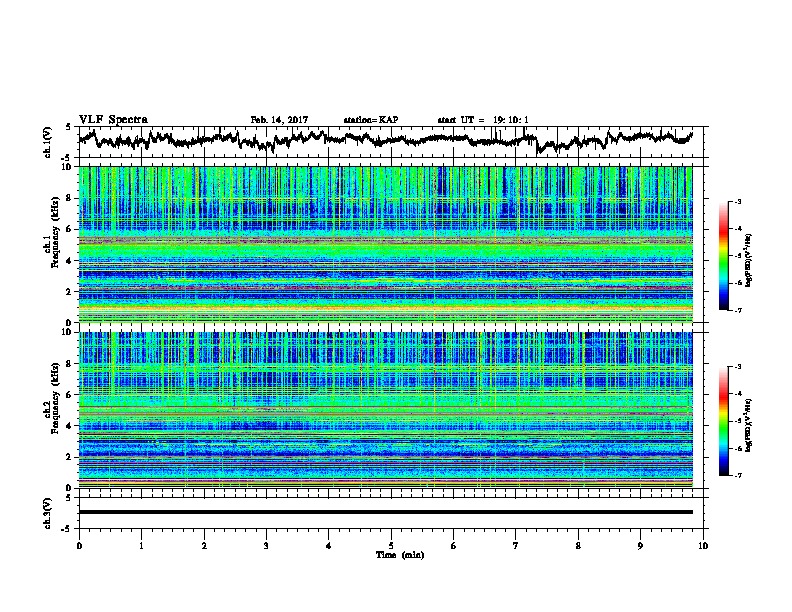Click the "8" tick on ch.1 frequency axis
Image resolution: width=792 pixels, height=612 pixels.
pyautogui.click(x=70, y=198)
